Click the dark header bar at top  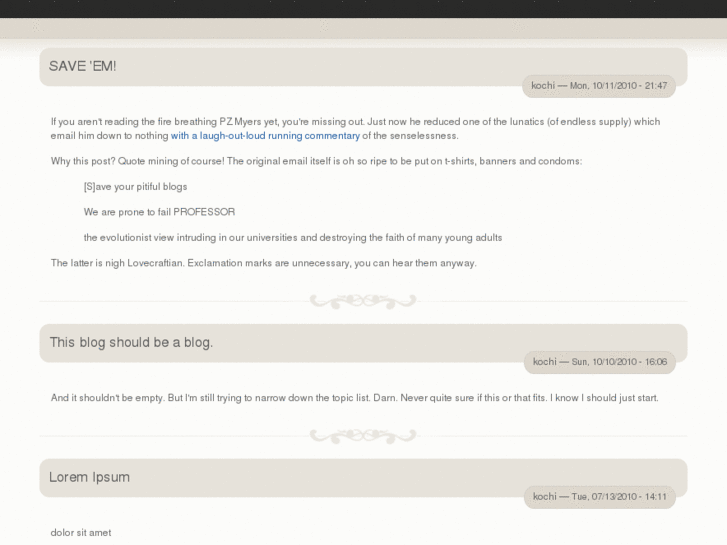(363, 9)
